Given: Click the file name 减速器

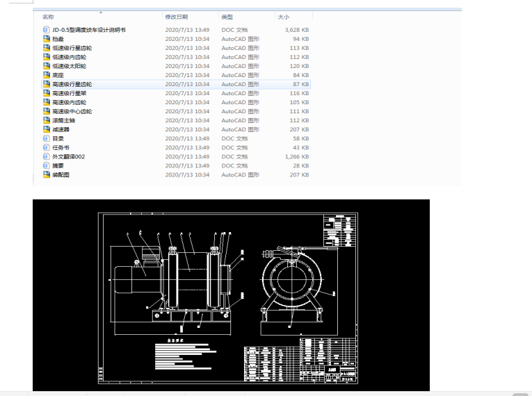Looking at the screenshot, I should (61, 129).
